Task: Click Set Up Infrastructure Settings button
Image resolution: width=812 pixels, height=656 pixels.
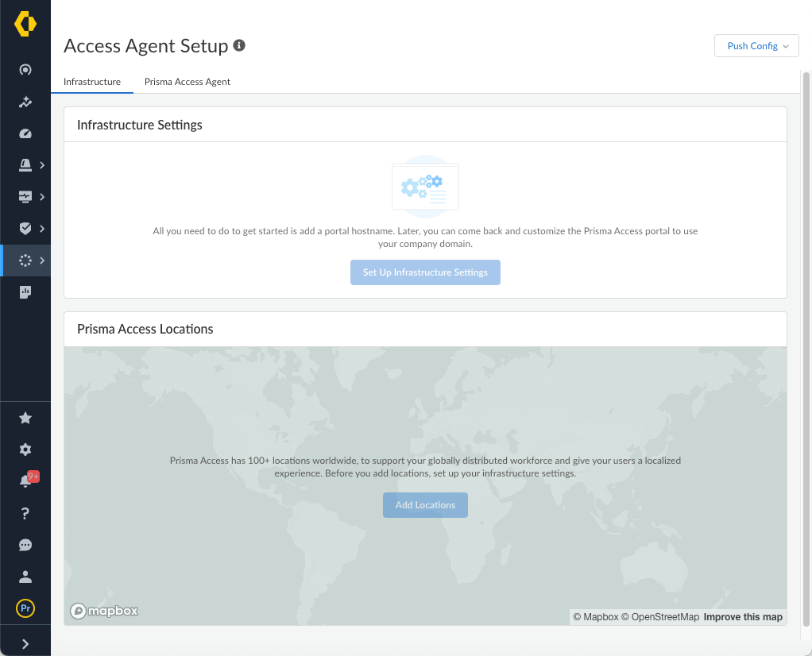Action: click(425, 272)
